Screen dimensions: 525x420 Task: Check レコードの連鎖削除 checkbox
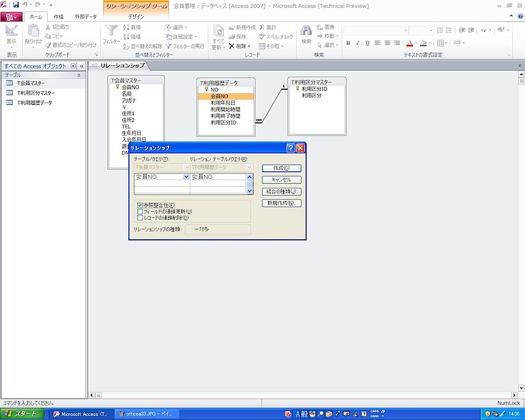click(140, 218)
